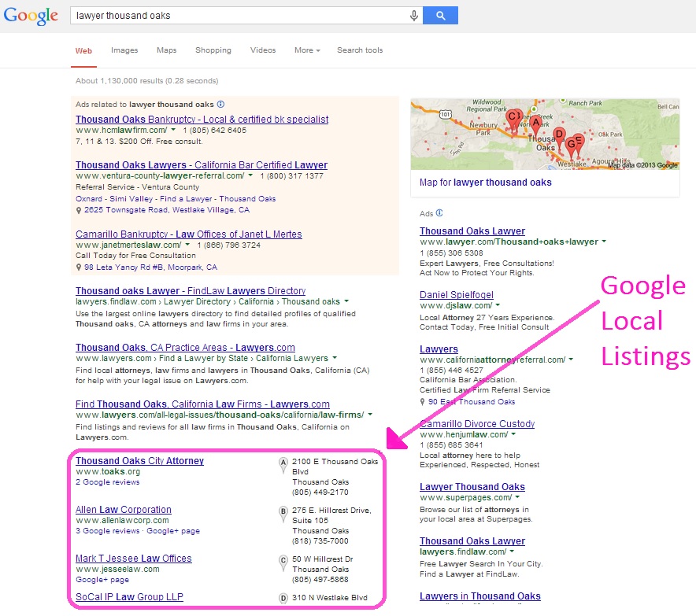
Task: Click '2 Google reviews' under City Attorney
Action: [x=107, y=482]
